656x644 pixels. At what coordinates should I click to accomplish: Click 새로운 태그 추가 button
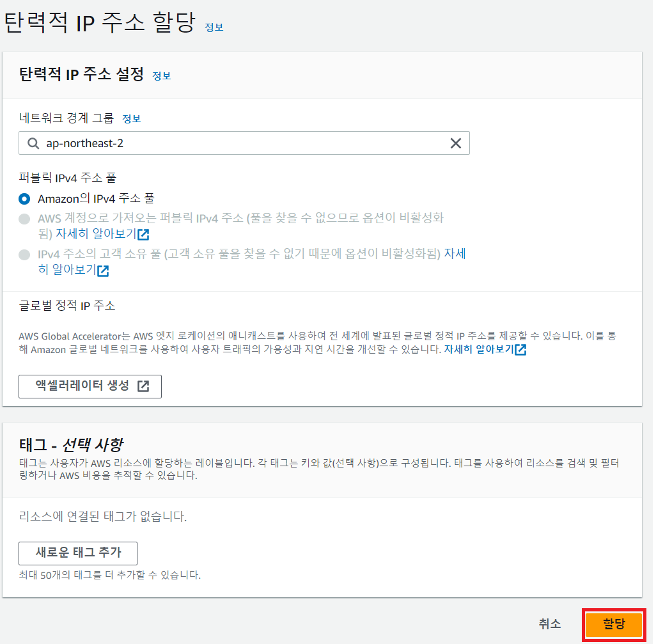tap(78, 553)
